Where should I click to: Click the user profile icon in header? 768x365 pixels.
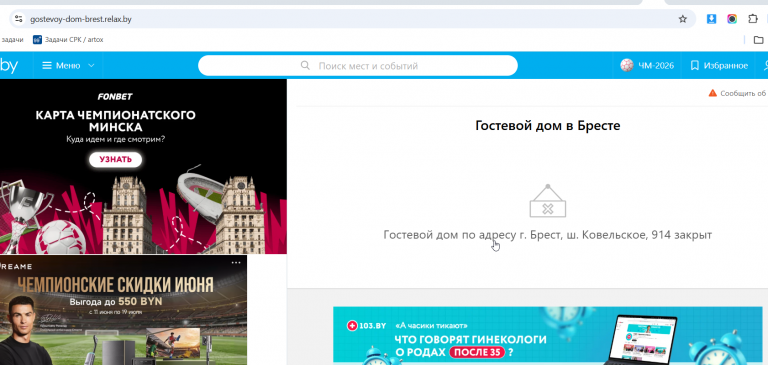(x=765, y=66)
